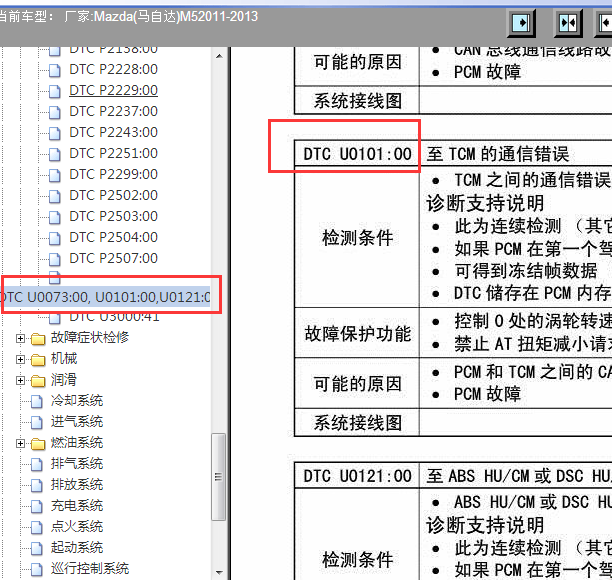Click the 可得到冻结帧数据 line under U0101:00
This screenshot has width=612, height=580.
point(526,271)
